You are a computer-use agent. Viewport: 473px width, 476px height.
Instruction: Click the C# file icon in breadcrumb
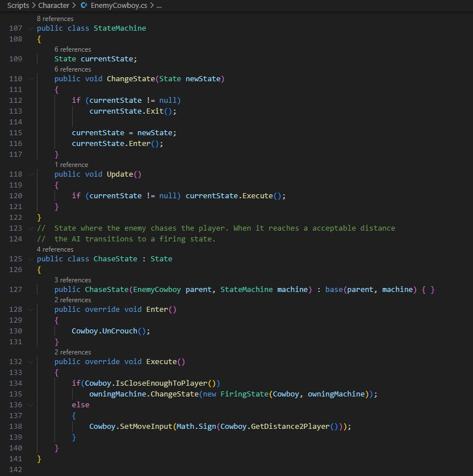(x=83, y=6)
